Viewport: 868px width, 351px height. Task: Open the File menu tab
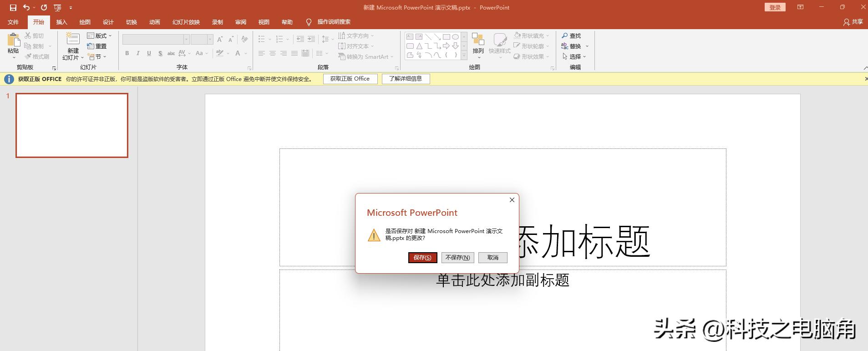[13, 22]
